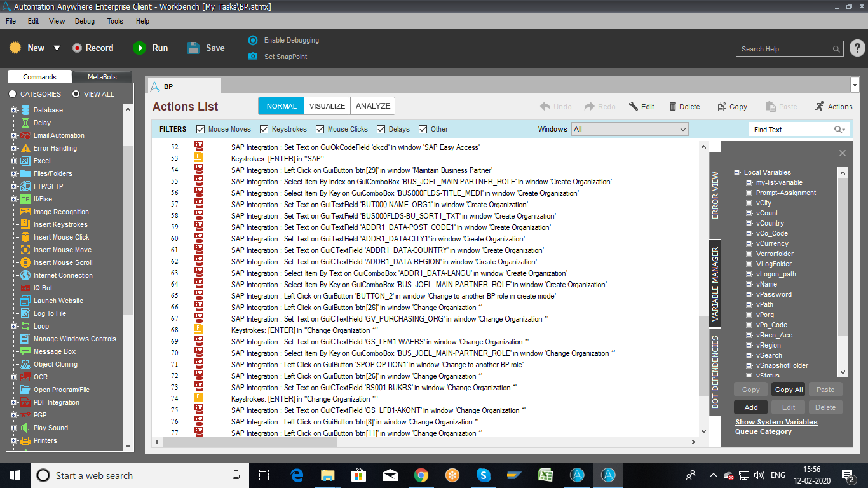
Task: Expand the vCity variable tree node
Action: point(749,203)
